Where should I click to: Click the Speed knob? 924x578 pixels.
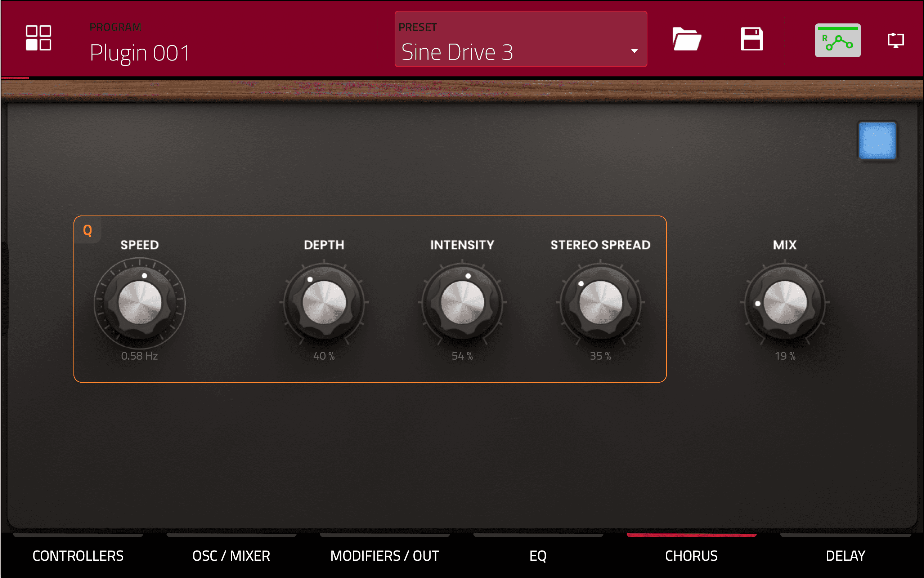[140, 302]
